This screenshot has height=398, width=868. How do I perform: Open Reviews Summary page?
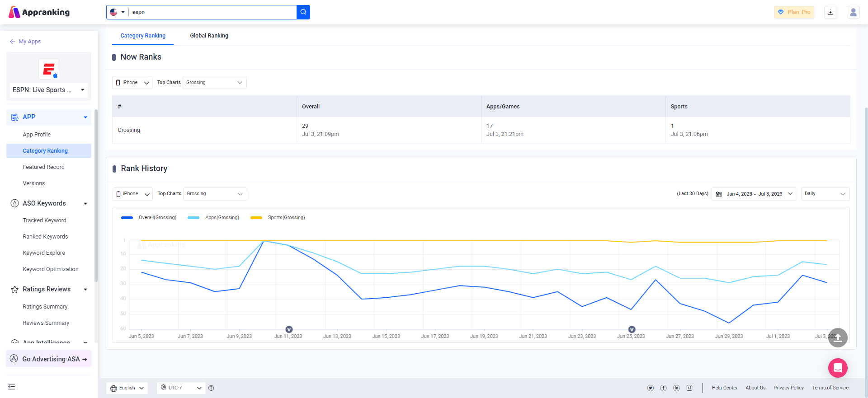click(46, 323)
